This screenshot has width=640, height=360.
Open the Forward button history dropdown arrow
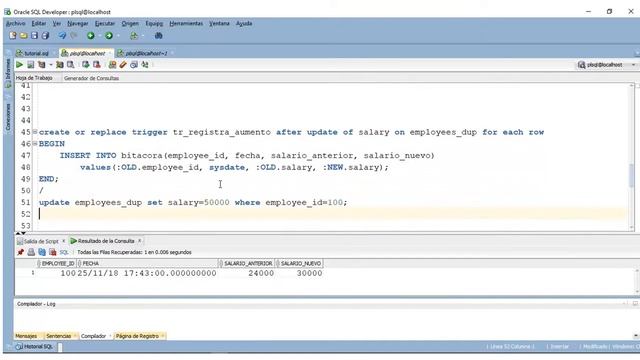(118, 36)
